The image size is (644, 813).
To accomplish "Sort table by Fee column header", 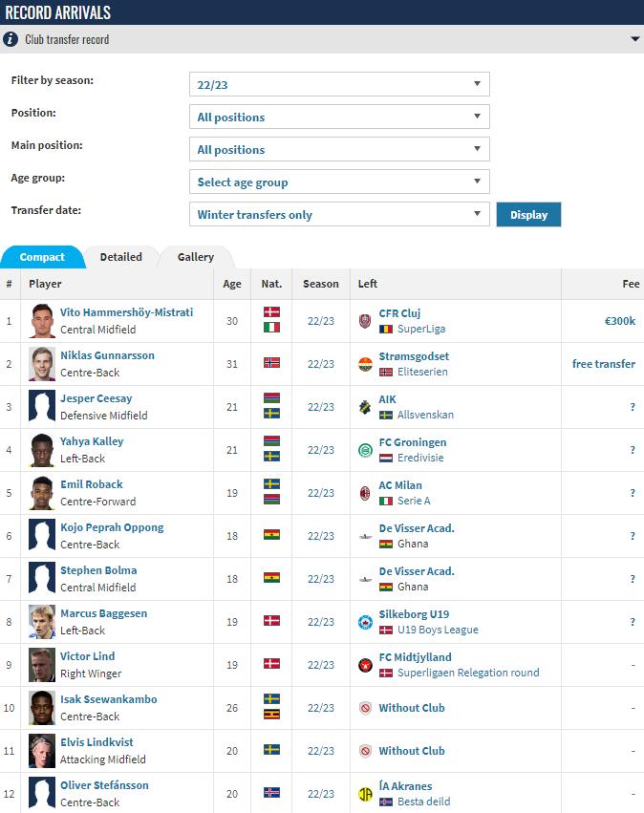I will point(631,284).
